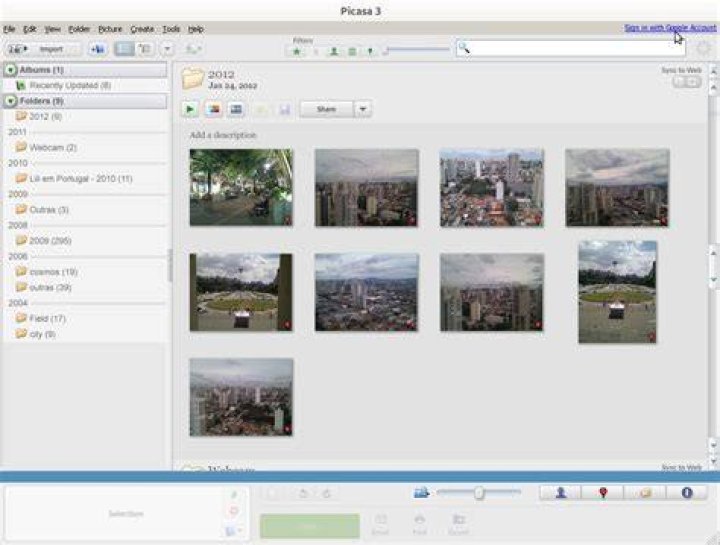Click the Export icon in bottom tray
Image resolution: width=720 pixels, height=545 pixels.
[458, 524]
